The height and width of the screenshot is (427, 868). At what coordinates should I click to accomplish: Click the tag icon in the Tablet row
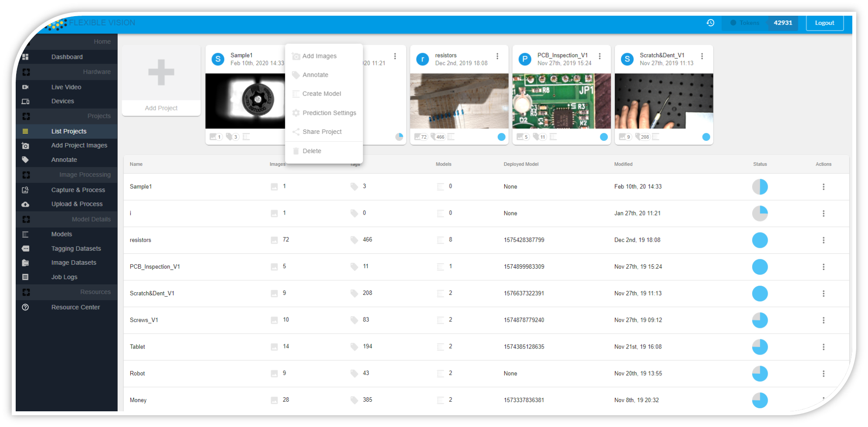pos(354,347)
